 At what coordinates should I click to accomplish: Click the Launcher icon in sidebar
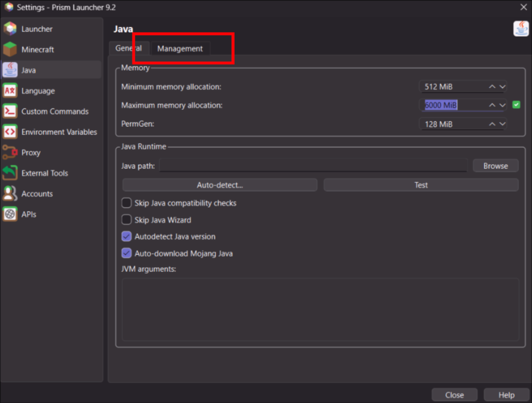point(10,29)
